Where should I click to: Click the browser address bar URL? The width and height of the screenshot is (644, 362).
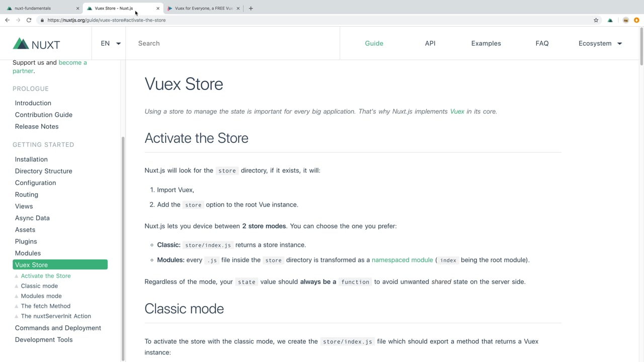pos(106,20)
